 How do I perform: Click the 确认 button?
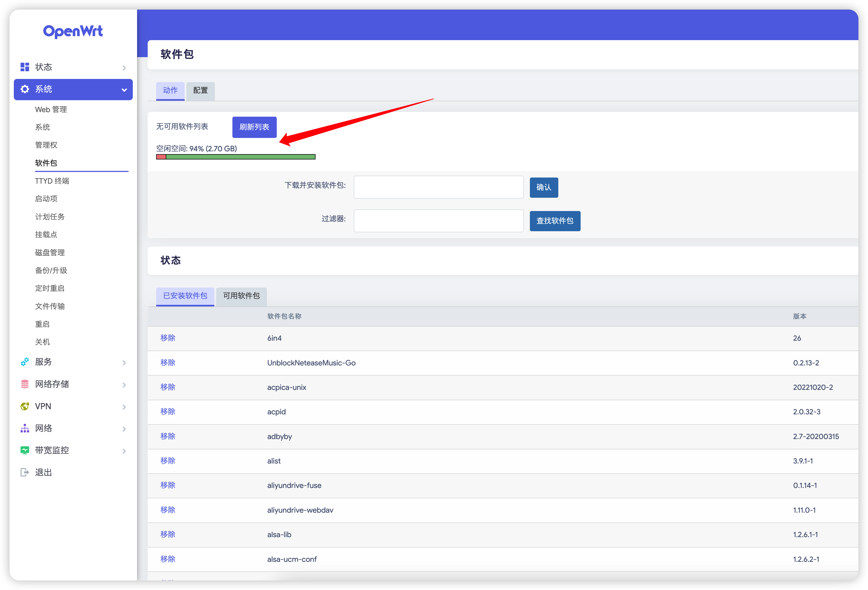544,187
